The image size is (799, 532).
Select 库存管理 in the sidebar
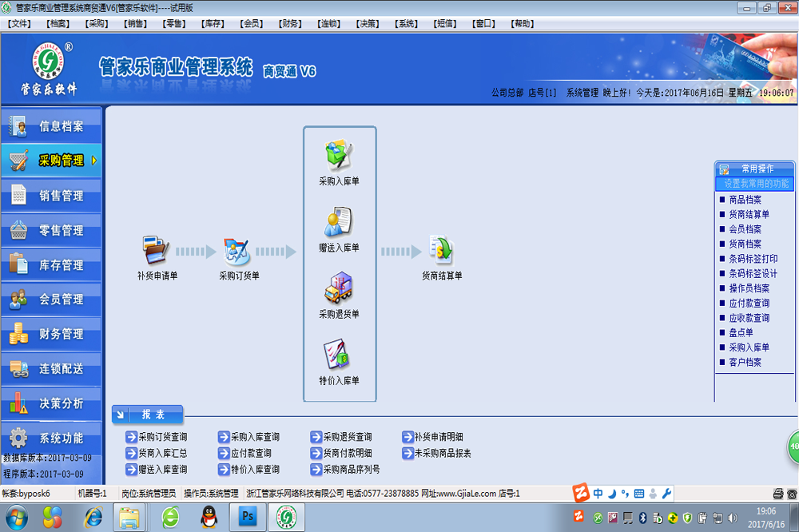51,265
